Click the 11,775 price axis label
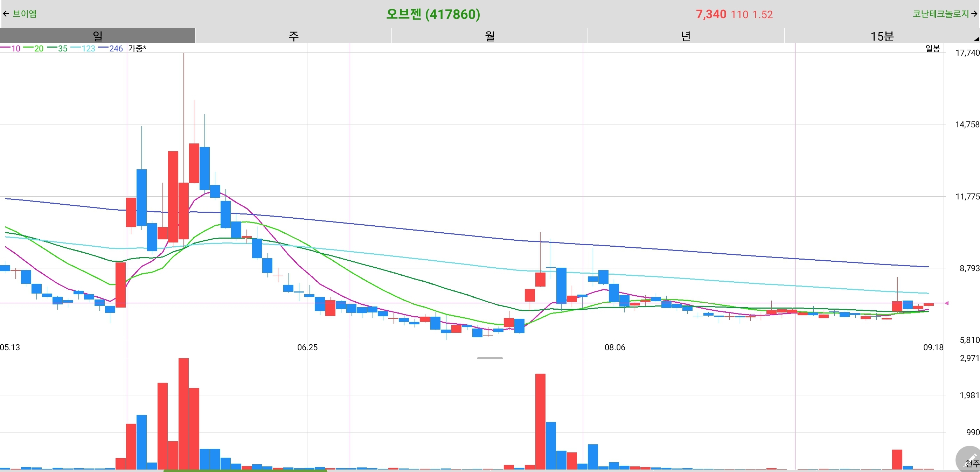Screen dimensions: 980x472 967,197
